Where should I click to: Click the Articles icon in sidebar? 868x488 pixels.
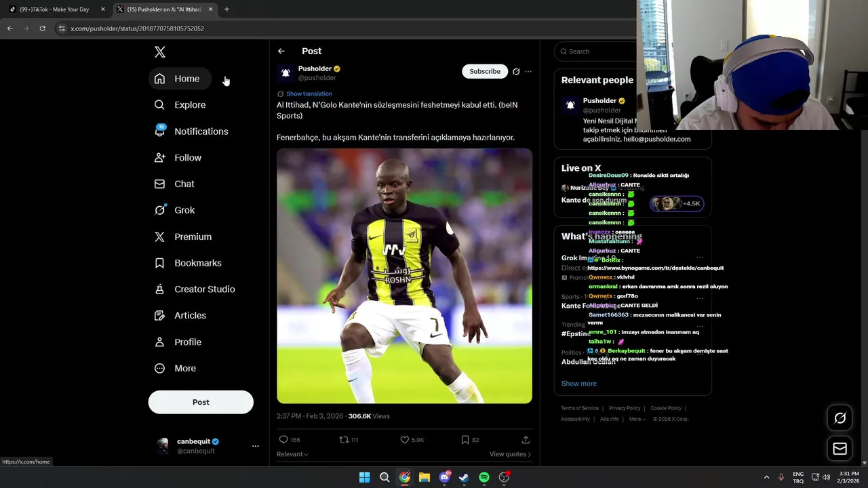159,315
